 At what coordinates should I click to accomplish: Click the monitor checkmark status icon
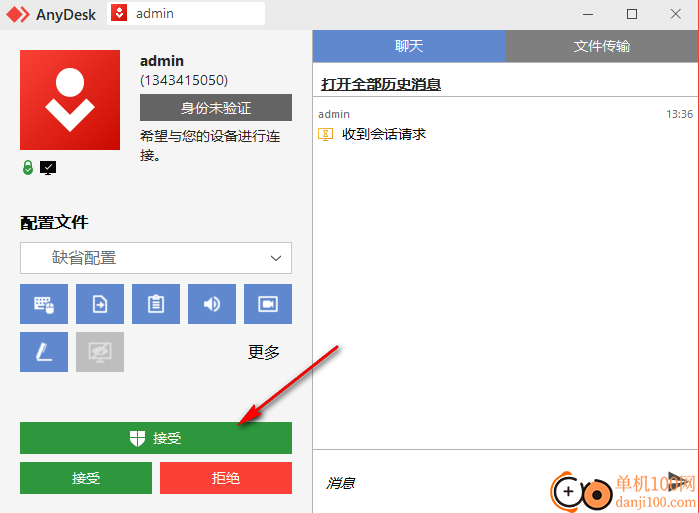[48, 168]
